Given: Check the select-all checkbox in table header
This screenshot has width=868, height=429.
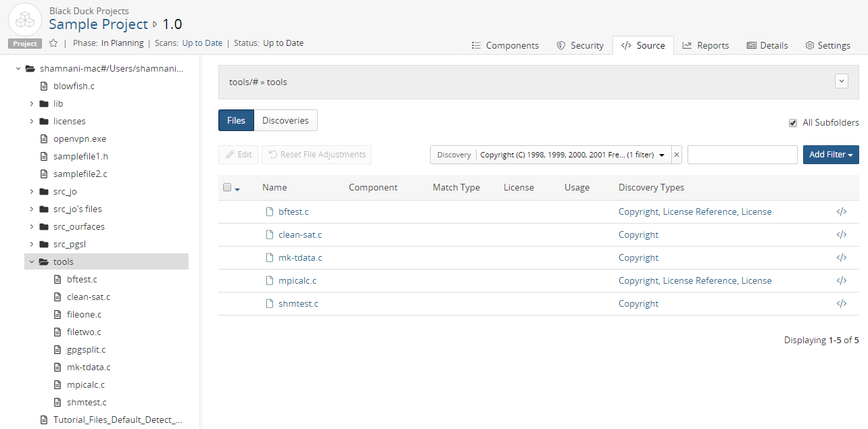Looking at the screenshot, I should pyautogui.click(x=227, y=188).
